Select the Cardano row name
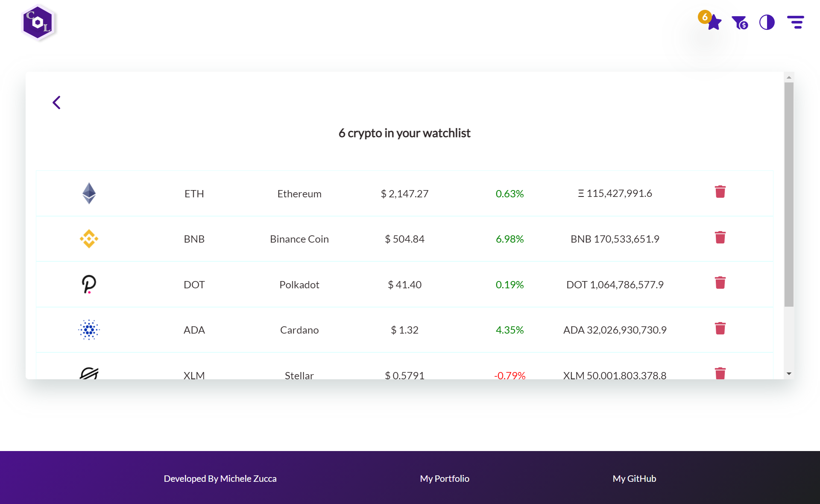 click(x=299, y=330)
